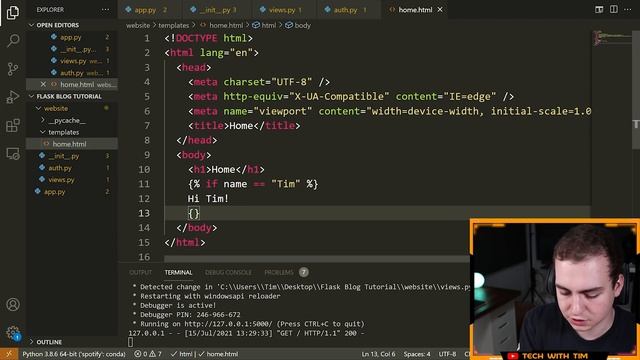Go to line via Ln 13, Col 6
The width and height of the screenshot is (640, 360).
[378, 354]
